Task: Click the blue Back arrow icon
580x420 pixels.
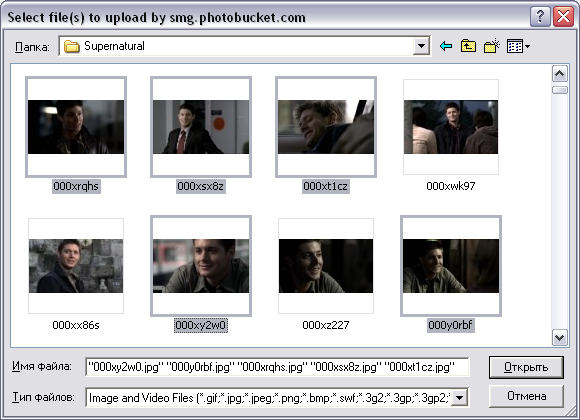Action: (446, 46)
